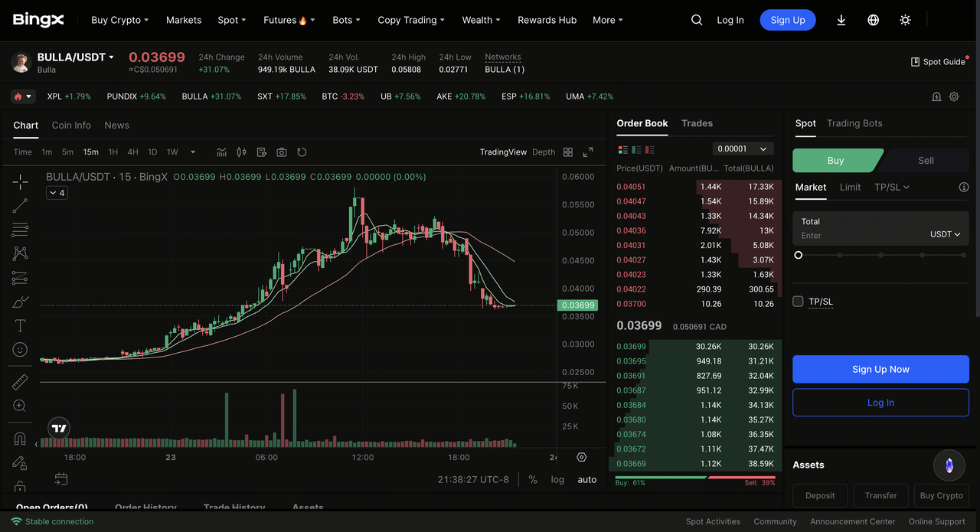This screenshot has height=532, width=980.
Task: Click the order amount slider handle
Action: [x=799, y=255]
